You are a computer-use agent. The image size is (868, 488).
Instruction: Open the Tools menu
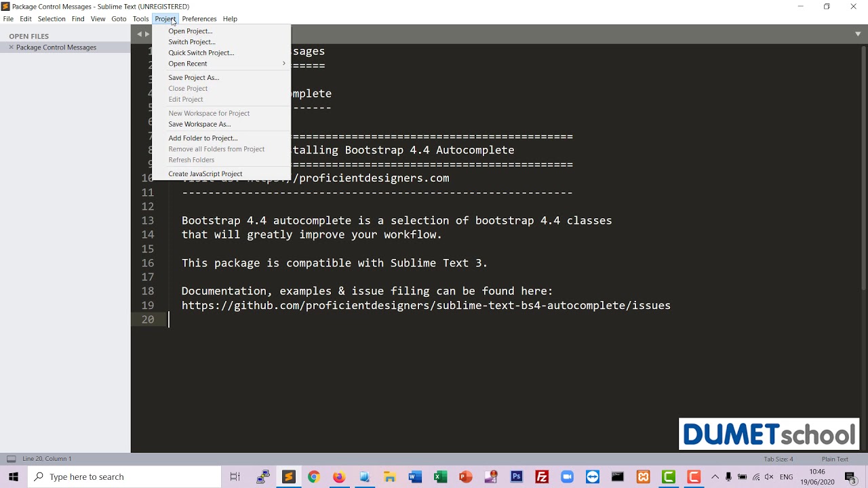(x=140, y=18)
